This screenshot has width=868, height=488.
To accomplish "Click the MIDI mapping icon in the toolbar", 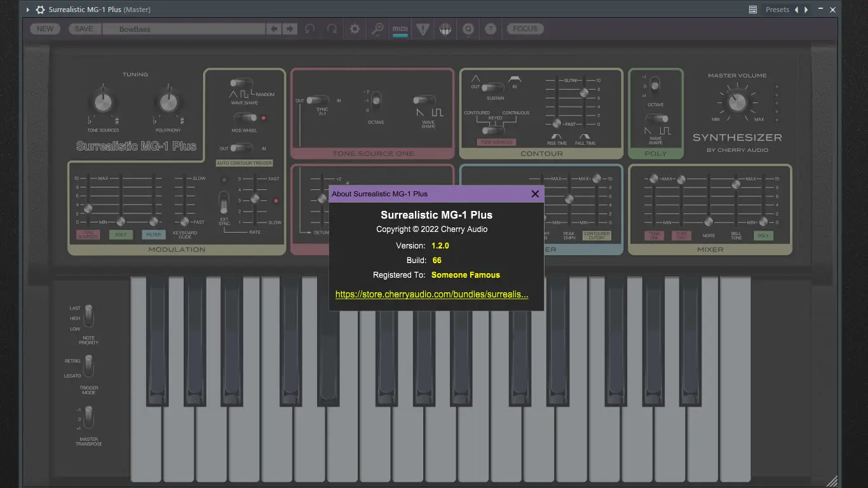I will 400,29.
